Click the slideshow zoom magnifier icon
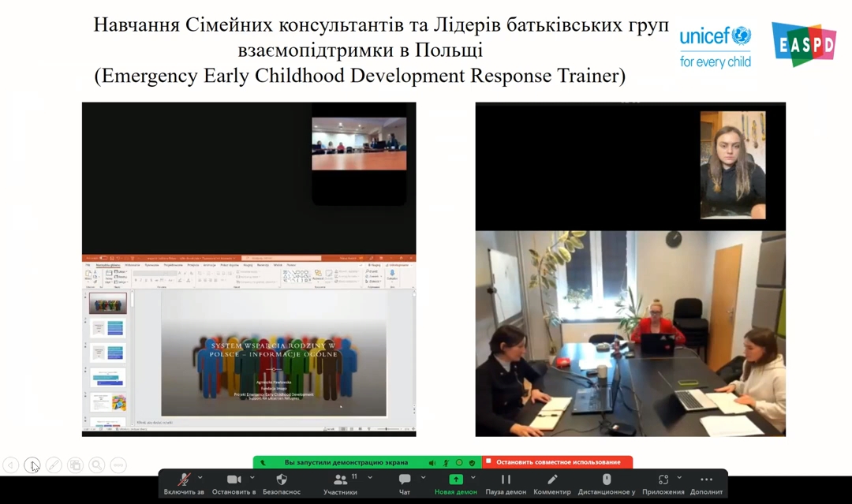 (96, 465)
